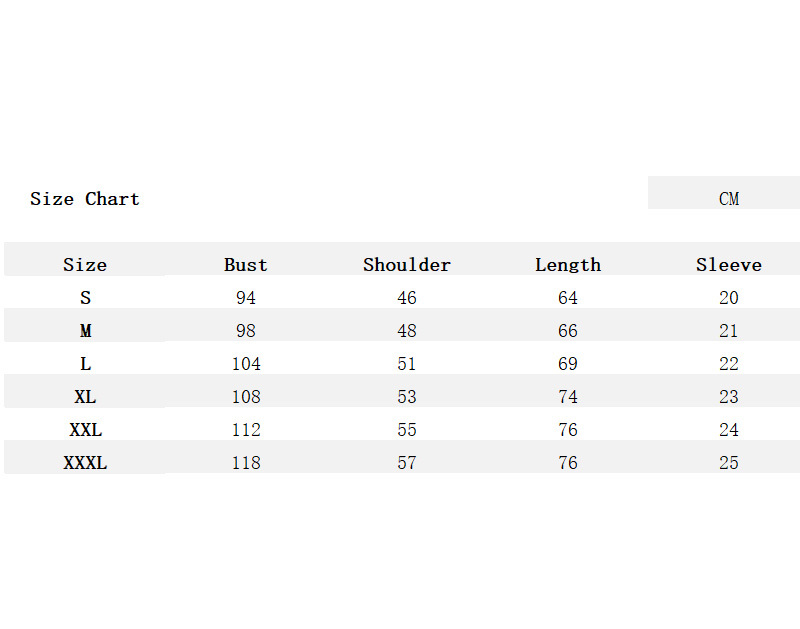Screen dimensions: 800x629
Task: Select the Bust column header
Action: pyautogui.click(x=246, y=265)
